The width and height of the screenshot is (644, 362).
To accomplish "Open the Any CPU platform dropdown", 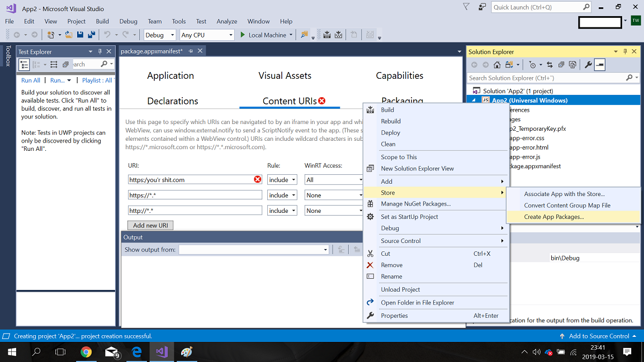I will tap(207, 35).
